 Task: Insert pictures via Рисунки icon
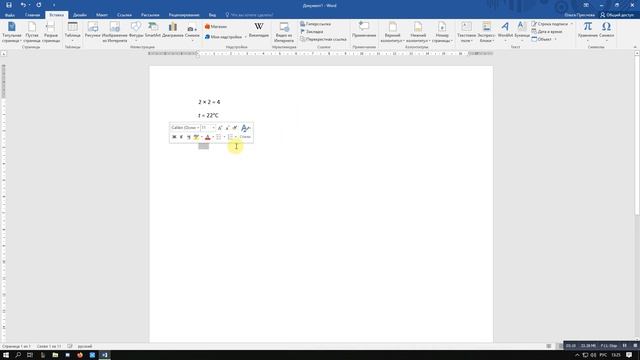[x=93, y=31]
